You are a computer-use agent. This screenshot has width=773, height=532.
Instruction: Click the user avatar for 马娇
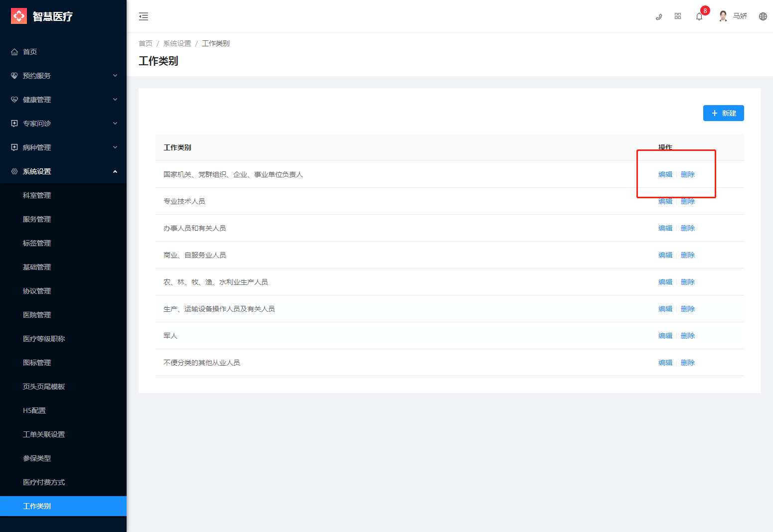tap(723, 16)
